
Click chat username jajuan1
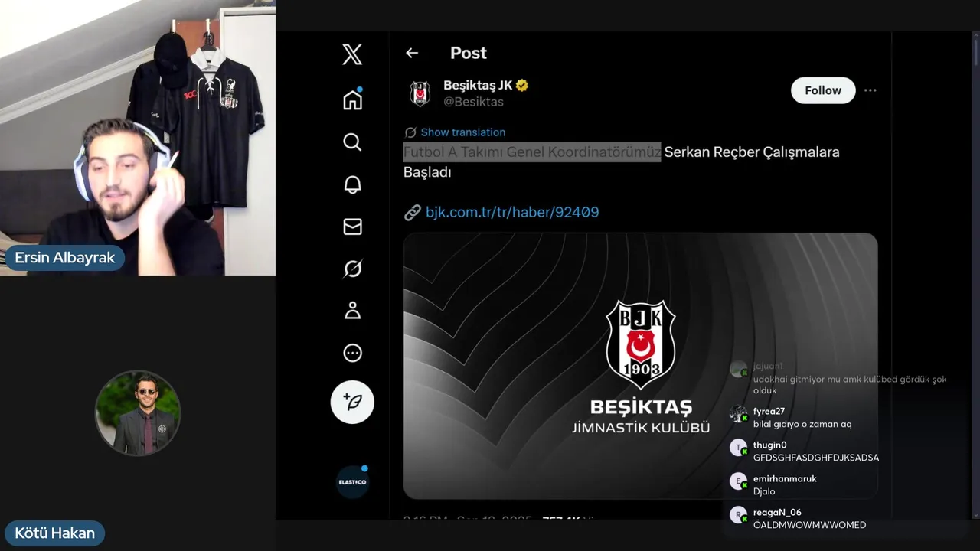(x=768, y=367)
